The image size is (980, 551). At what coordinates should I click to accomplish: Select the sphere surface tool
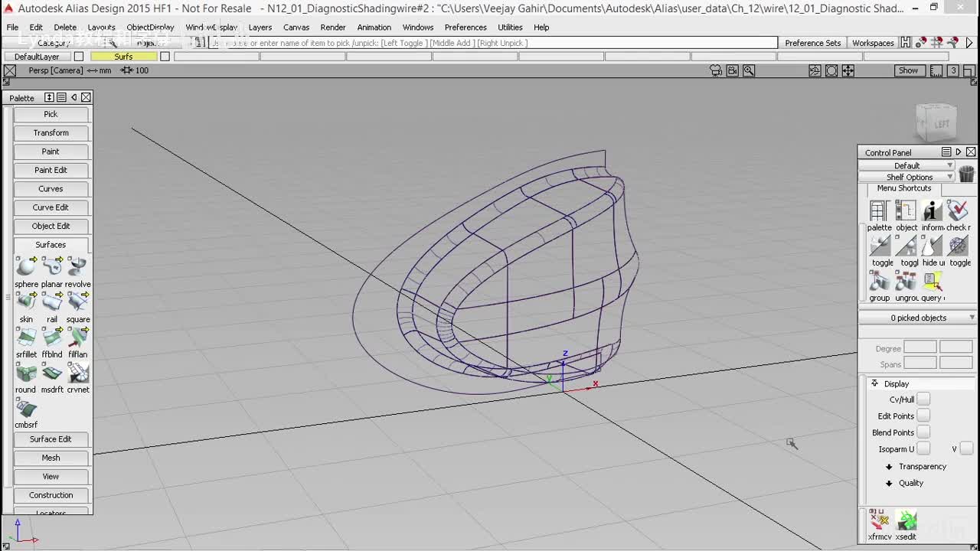[x=26, y=267]
